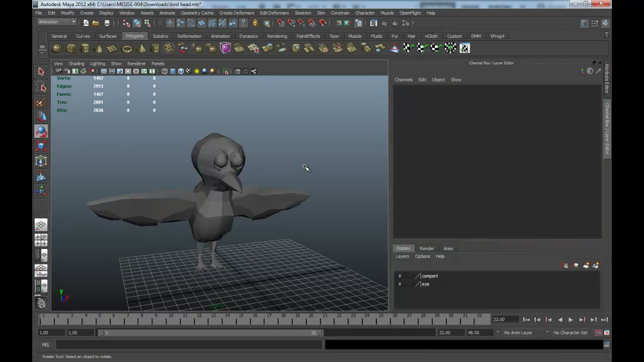
Task: Choose the Rotate tool sphere icon
Action: pyautogui.click(x=41, y=131)
